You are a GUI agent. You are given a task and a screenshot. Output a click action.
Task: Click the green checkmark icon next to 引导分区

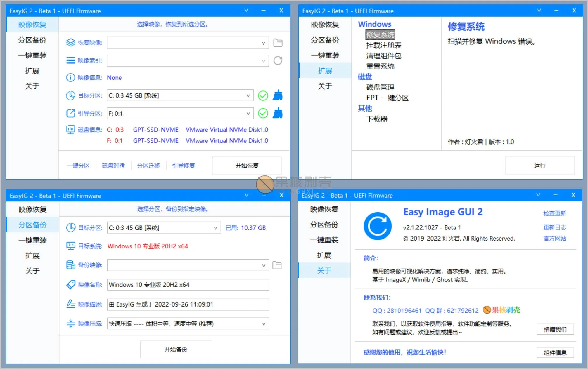tap(263, 113)
